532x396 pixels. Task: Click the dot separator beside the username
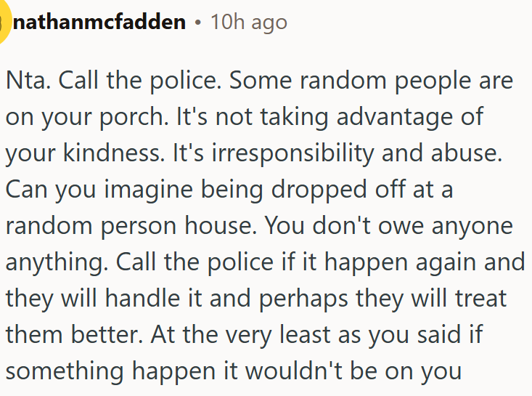pos(198,23)
